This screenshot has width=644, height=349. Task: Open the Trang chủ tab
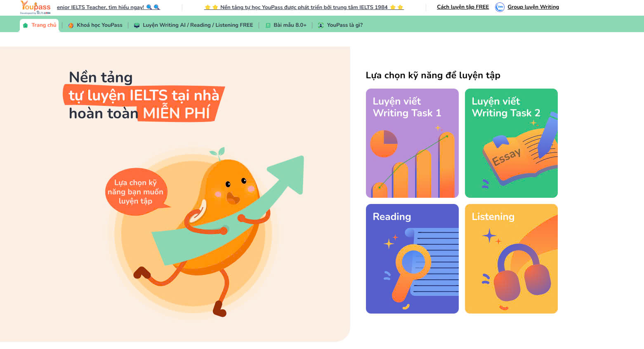tap(39, 25)
